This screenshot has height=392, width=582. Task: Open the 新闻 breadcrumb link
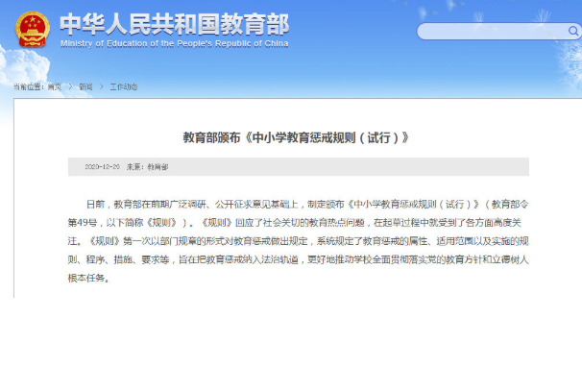85,86
